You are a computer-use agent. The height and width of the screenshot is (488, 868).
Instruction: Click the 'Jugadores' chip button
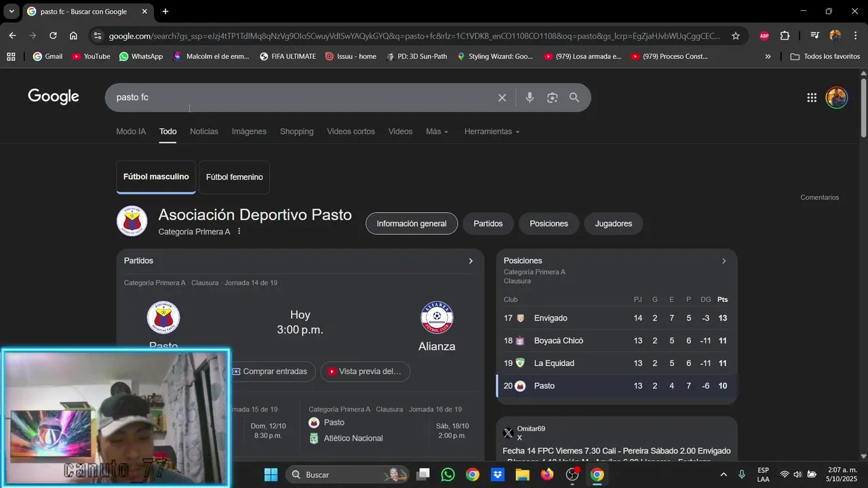pyautogui.click(x=614, y=224)
